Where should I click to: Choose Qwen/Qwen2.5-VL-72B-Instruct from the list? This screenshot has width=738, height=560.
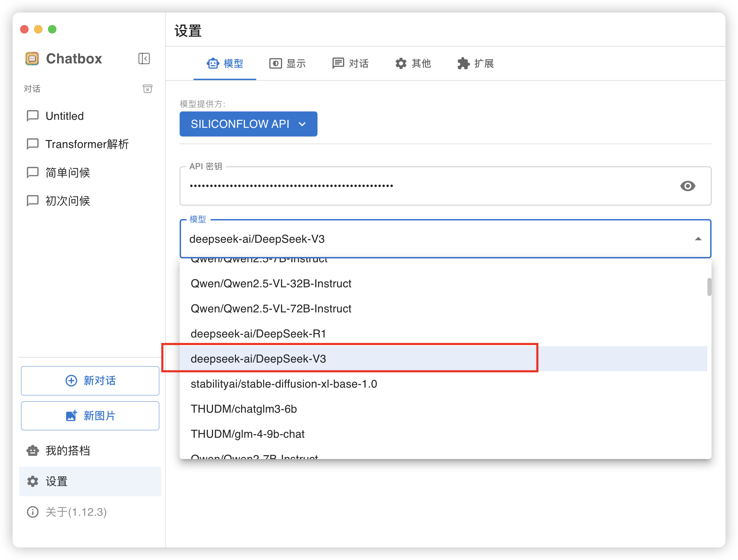point(443,309)
